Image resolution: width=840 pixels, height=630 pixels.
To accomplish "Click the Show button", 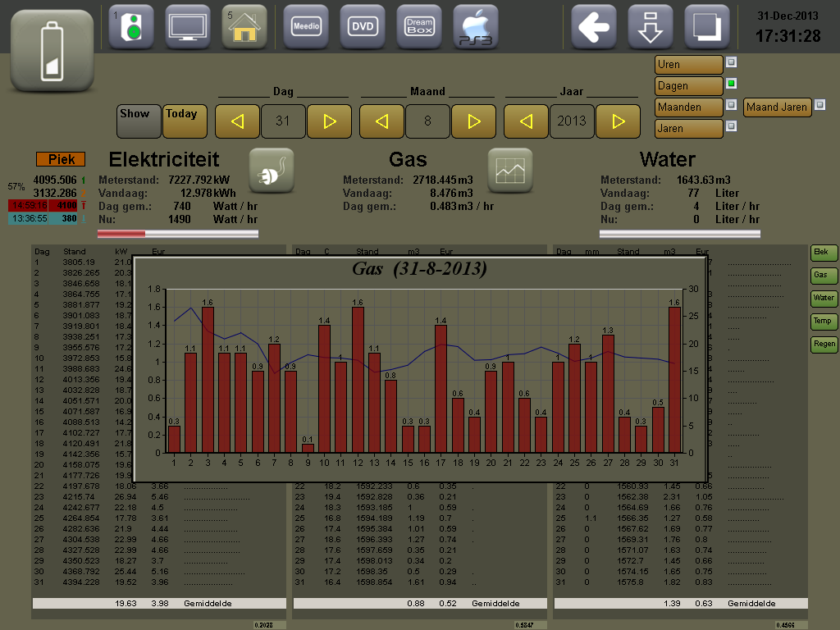I will click(x=139, y=121).
